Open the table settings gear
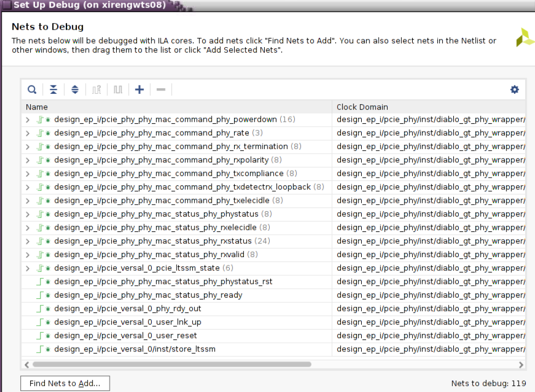Image resolution: width=535 pixels, height=392 pixels. pyautogui.click(x=515, y=89)
